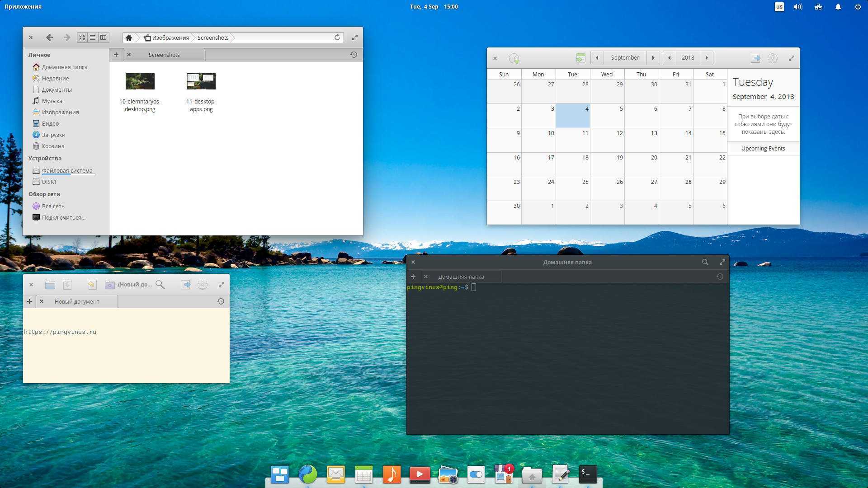Switch Files to icon grid view
Screen dimensions: 868x488
coord(82,38)
